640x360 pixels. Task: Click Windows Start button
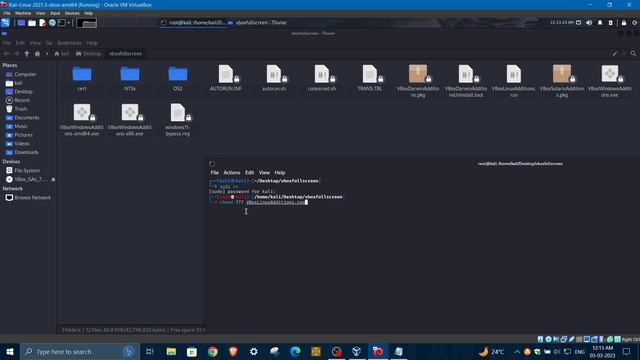[x=10, y=351]
